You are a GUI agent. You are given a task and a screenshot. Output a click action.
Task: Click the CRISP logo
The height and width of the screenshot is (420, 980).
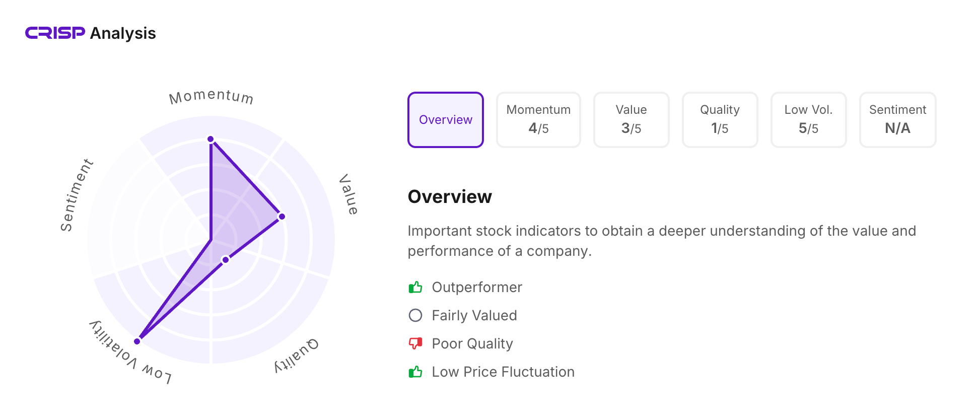point(55,33)
